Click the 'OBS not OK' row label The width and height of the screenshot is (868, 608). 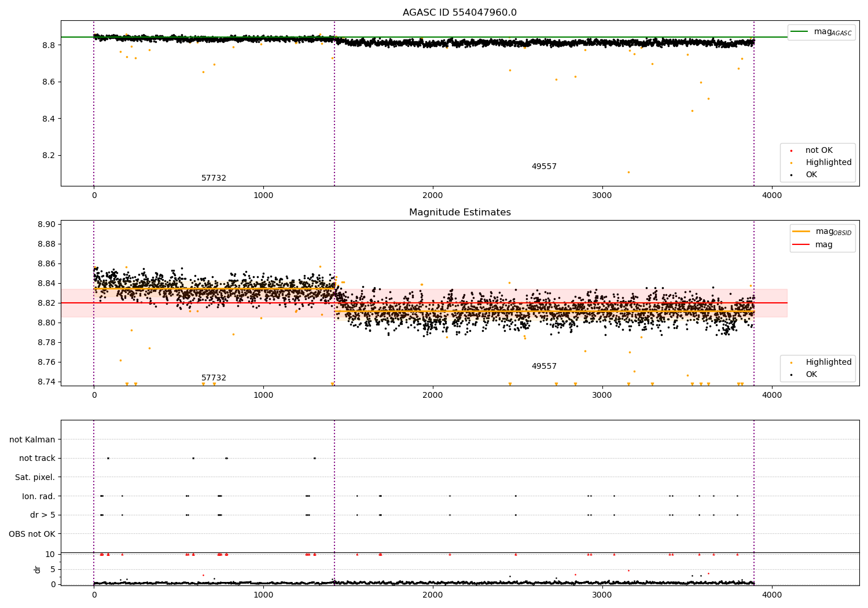tap(32, 534)
